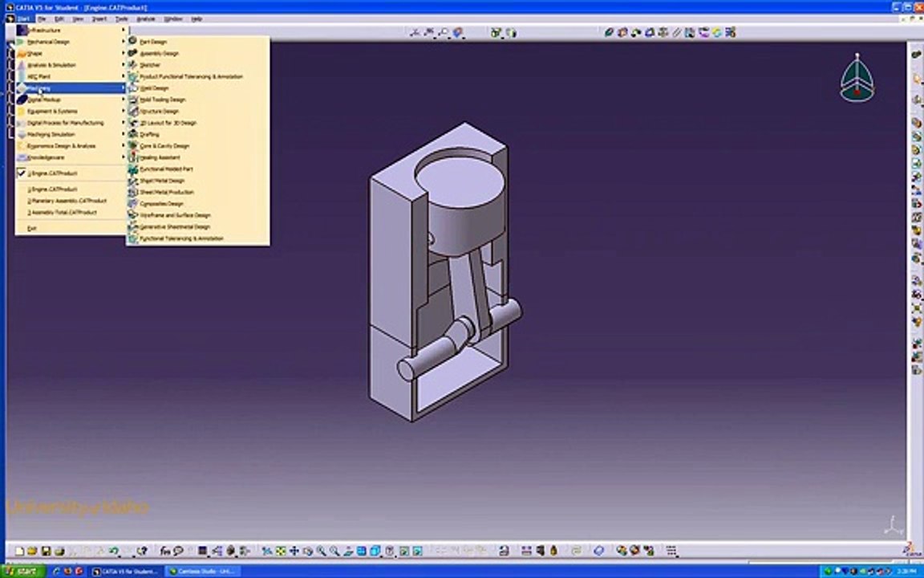Expand the Analysis & Simulation submenu

pyautogui.click(x=71, y=65)
